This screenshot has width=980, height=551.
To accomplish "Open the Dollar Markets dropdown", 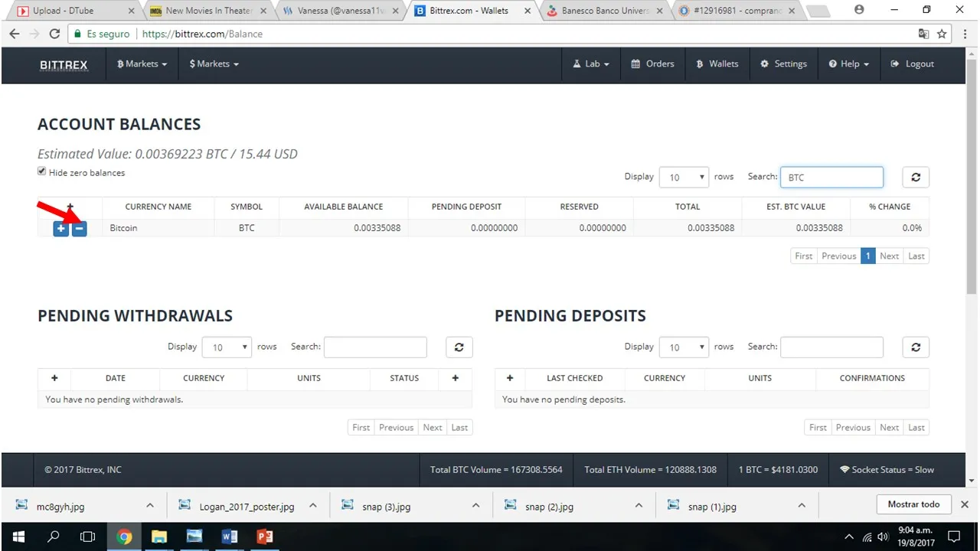I will tap(214, 64).
